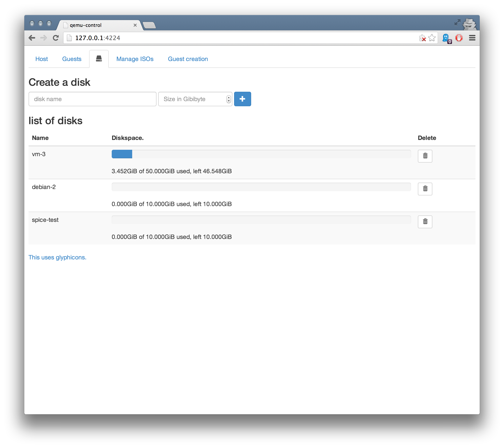Click the size in Gibibyte field
This screenshot has width=504, height=448.
coord(195,99)
